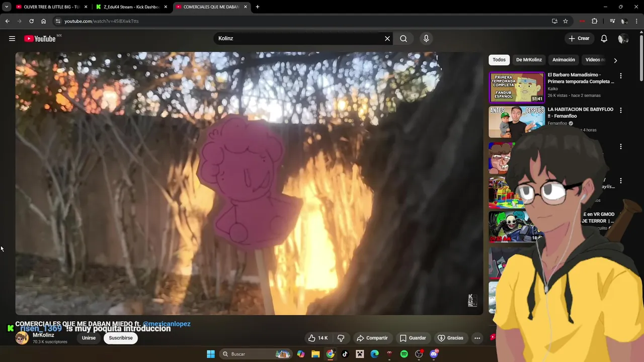Open the browser home page
This screenshot has width=644, height=362.
pyautogui.click(x=43, y=21)
